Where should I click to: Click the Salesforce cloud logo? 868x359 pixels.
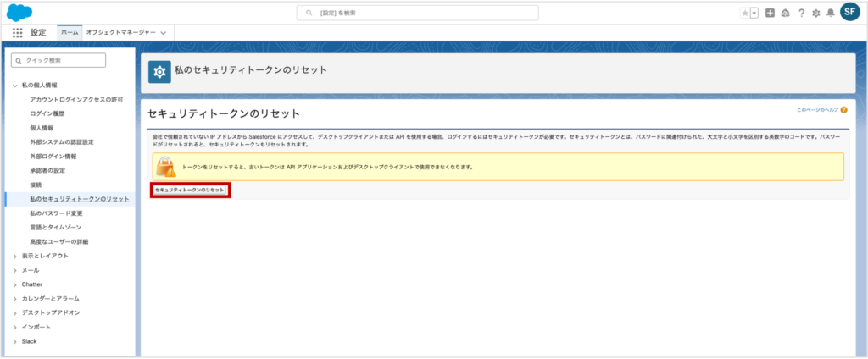[x=19, y=12]
